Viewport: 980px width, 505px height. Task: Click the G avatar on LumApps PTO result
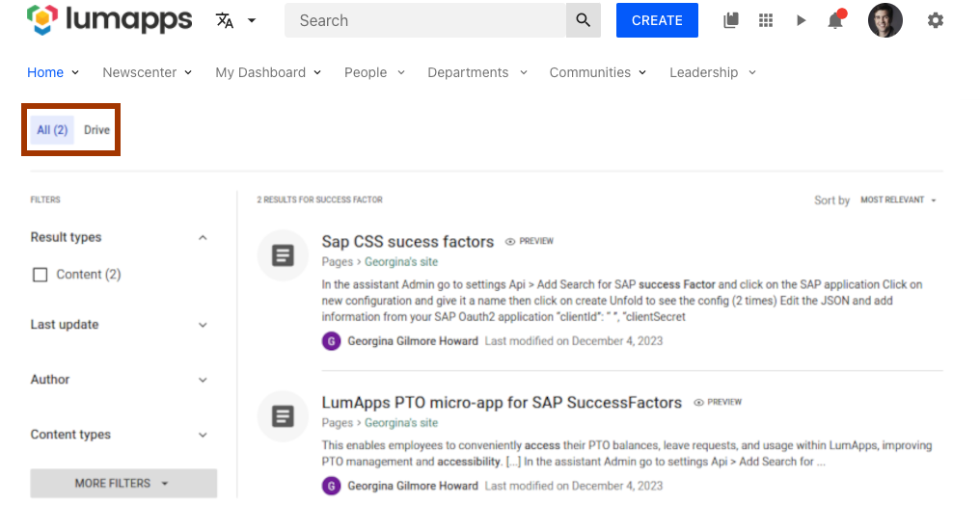click(x=331, y=486)
